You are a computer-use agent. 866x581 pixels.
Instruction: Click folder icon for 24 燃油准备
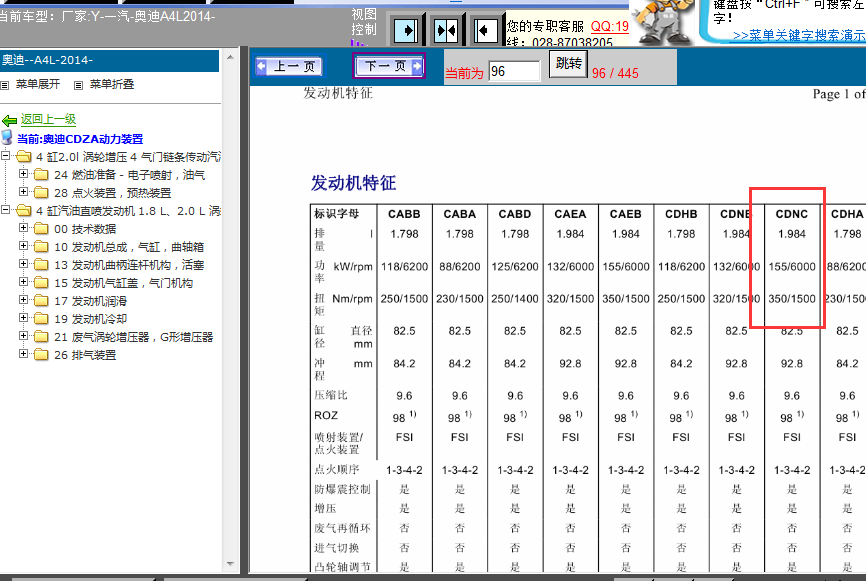[41, 175]
